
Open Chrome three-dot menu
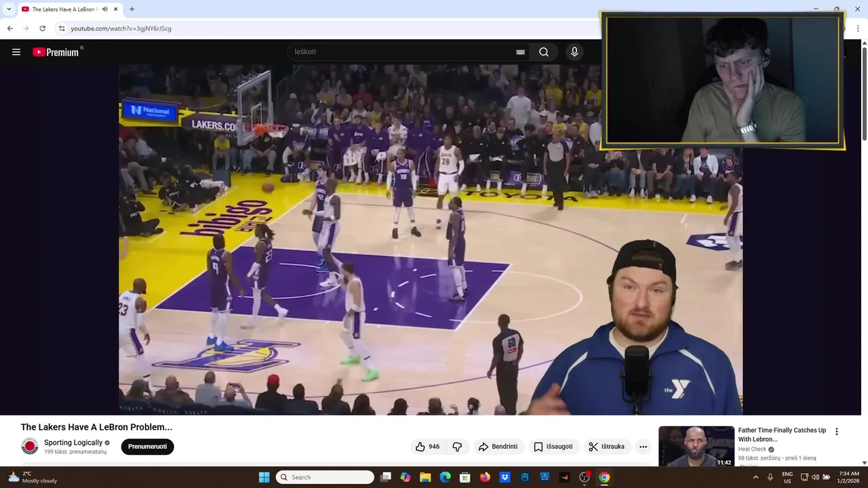[x=858, y=28]
